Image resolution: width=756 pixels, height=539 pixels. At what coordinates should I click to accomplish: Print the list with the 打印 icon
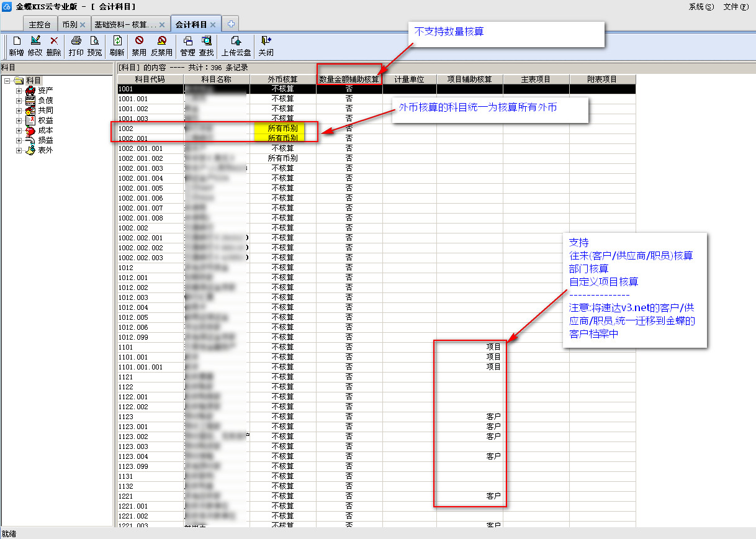[x=76, y=41]
